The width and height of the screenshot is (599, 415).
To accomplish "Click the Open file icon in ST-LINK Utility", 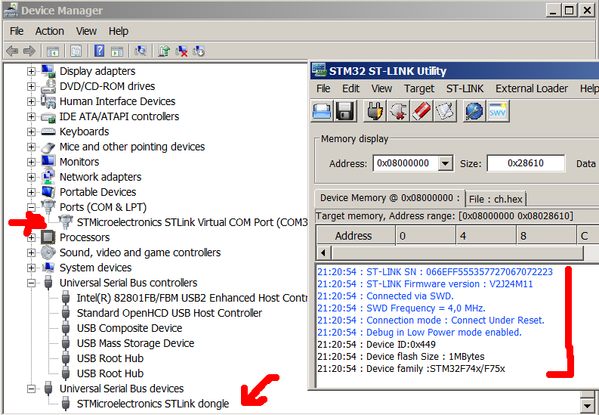I will tap(322, 112).
